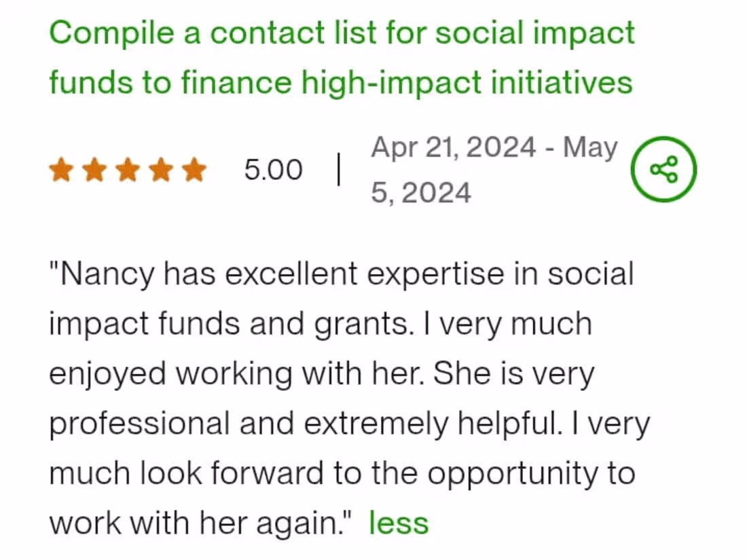The width and height of the screenshot is (747, 560).
Task: Click "impact funds and grants" in the review
Action: tap(230, 324)
